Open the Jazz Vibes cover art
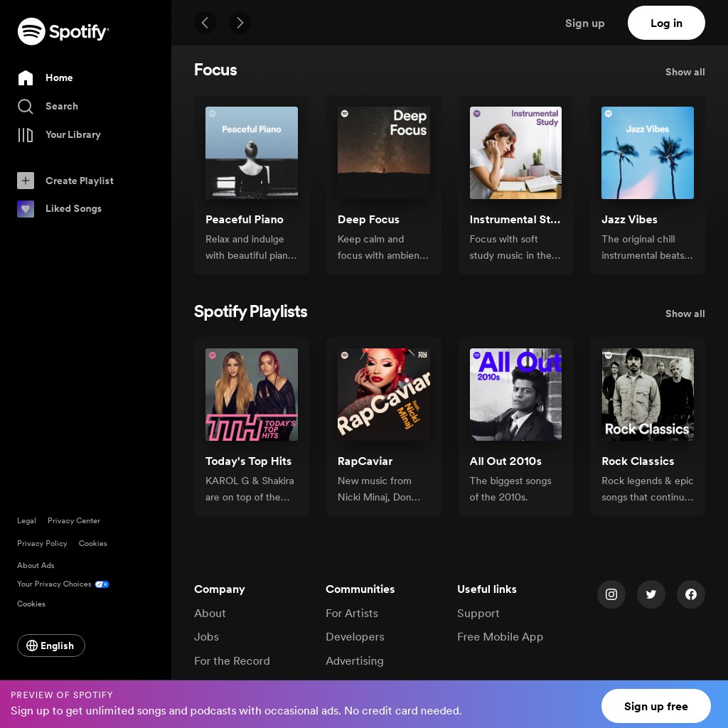 [647, 153]
